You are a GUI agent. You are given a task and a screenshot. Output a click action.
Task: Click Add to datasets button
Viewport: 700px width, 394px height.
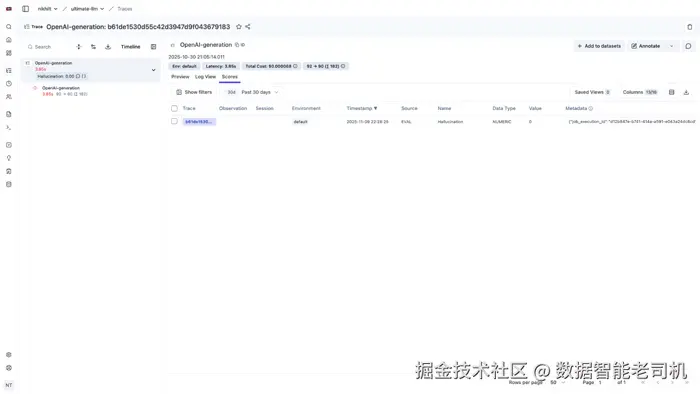click(x=599, y=46)
